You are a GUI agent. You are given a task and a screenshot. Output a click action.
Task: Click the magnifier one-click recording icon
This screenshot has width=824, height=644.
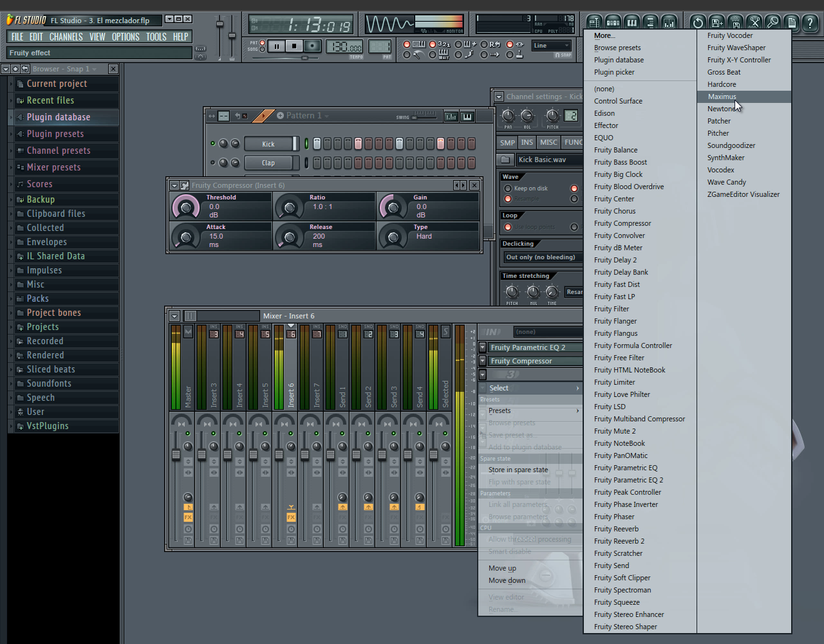tap(772, 23)
